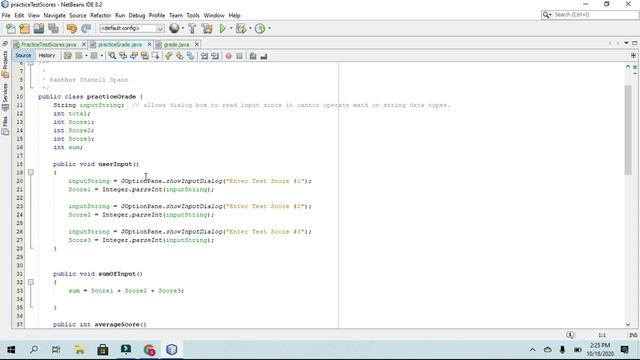
Task: Open the Debug menu
Action: [137, 16]
